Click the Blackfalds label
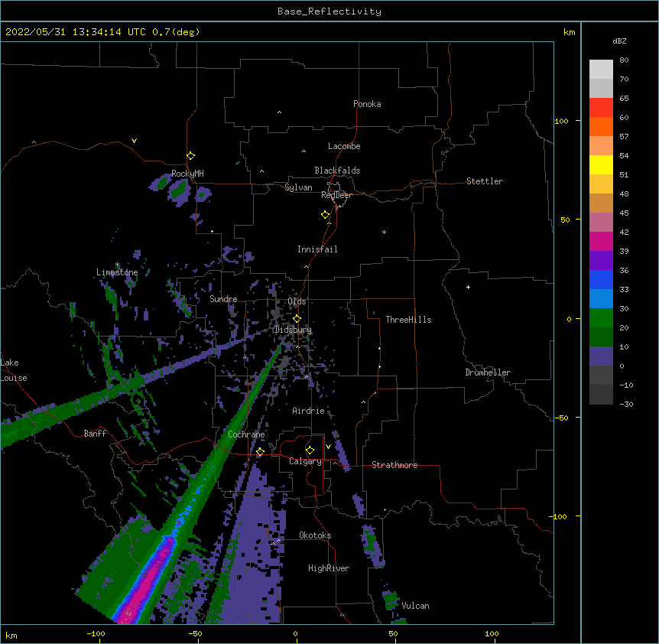 [337, 171]
